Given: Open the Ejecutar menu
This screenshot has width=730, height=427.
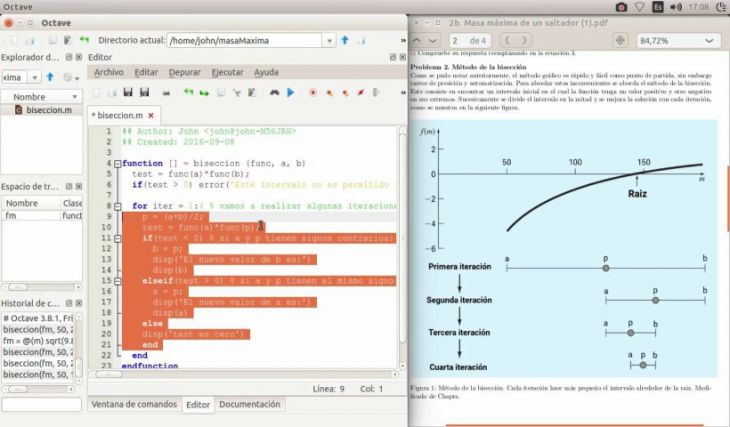Looking at the screenshot, I should coord(227,72).
